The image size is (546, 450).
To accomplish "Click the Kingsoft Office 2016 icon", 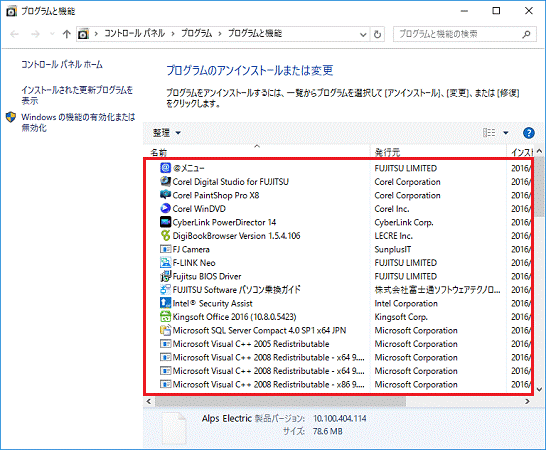I will pyautogui.click(x=165, y=317).
